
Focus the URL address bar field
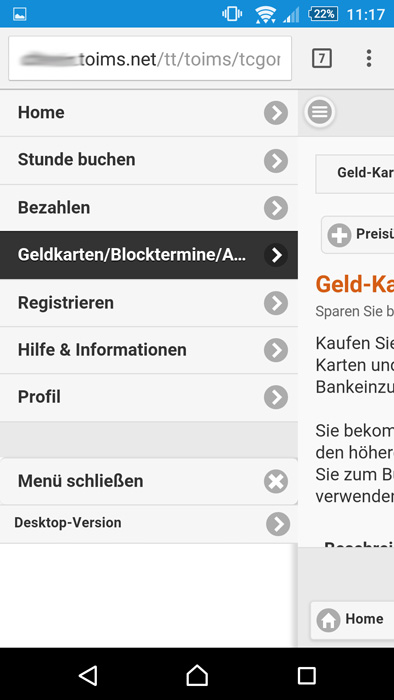(x=150, y=58)
